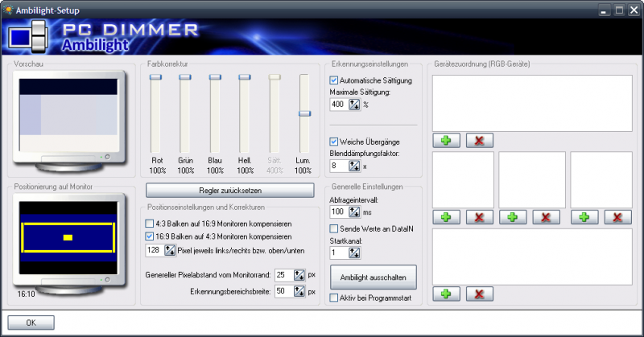Click the bottom Gerätezuordnung list box
The height and width of the screenshot is (337, 644).
(x=532, y=257)
